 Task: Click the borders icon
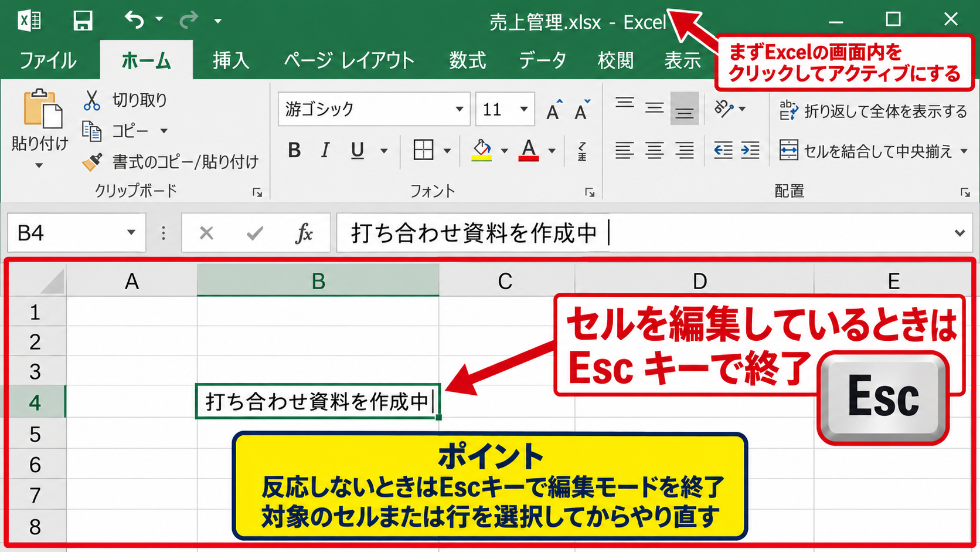423,150
